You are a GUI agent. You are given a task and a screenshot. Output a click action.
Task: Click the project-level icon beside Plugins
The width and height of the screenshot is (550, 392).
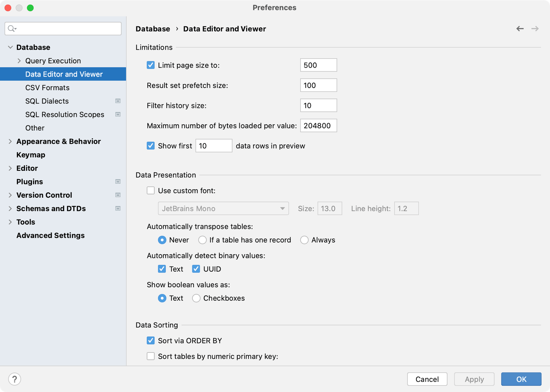pyautogui.click(x=118, y=182)
